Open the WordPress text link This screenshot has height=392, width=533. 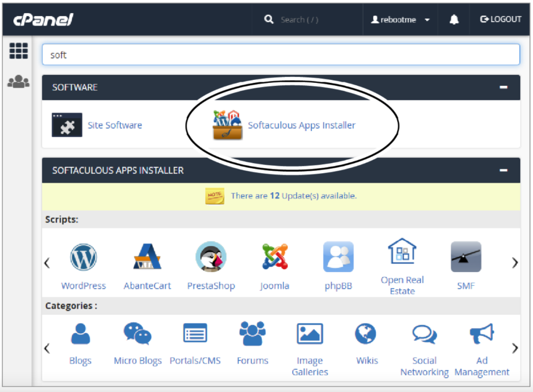(x=83, y=285)
